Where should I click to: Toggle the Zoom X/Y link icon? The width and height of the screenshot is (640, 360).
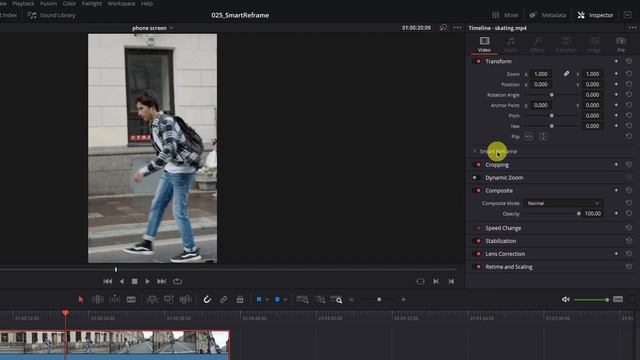567,74
